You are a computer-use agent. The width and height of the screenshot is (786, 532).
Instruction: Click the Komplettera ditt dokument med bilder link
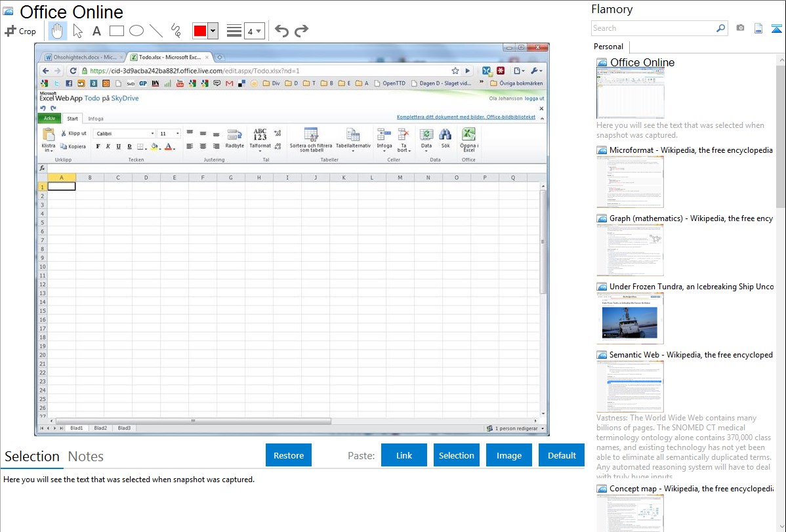tap(466, 117)
